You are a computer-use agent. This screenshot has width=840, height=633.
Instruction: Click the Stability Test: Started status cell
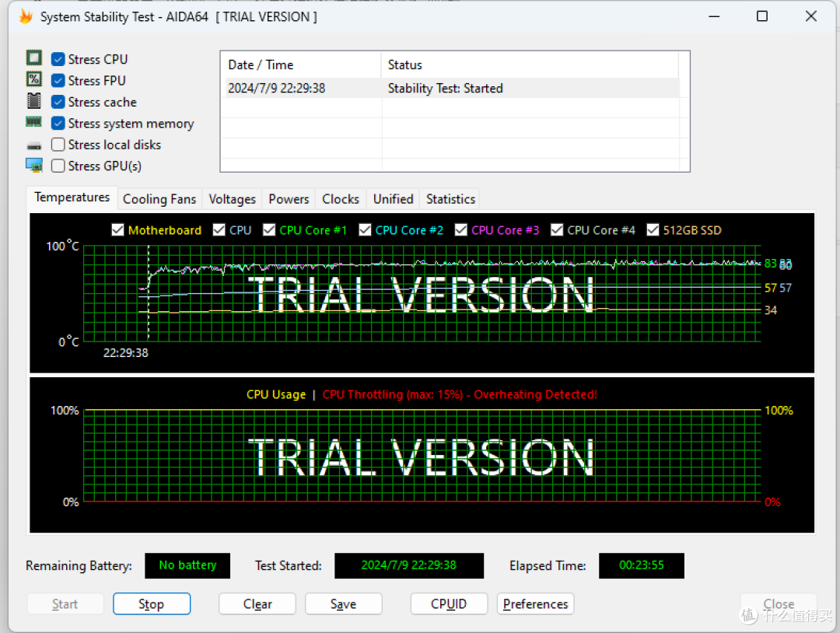(445, 88)
